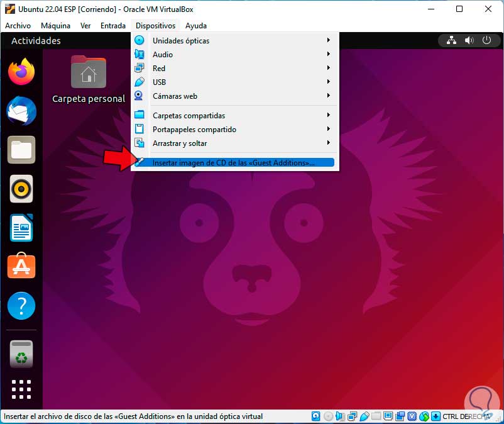The image size is (504, 424).
Task: Maximize the VirtualBox window
Action: tap(459, 9)
